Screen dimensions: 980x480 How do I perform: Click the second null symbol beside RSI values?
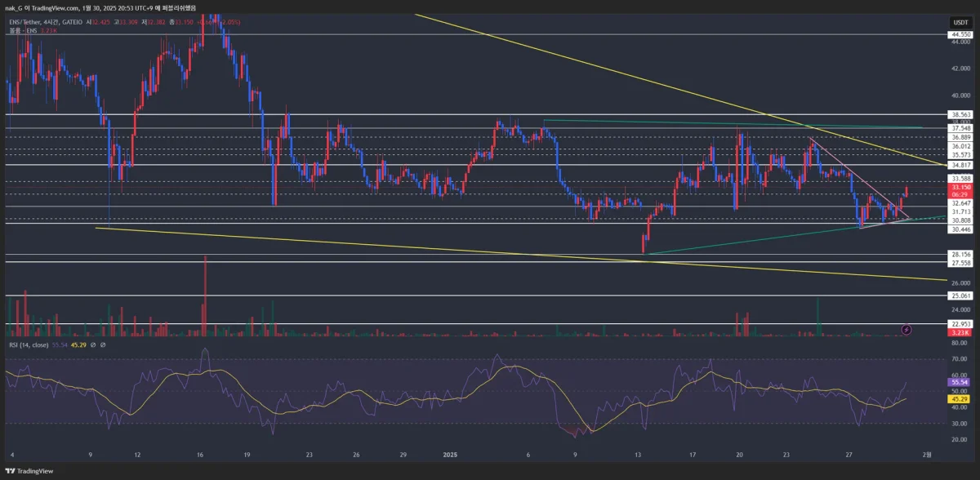(x=104, y=347)
